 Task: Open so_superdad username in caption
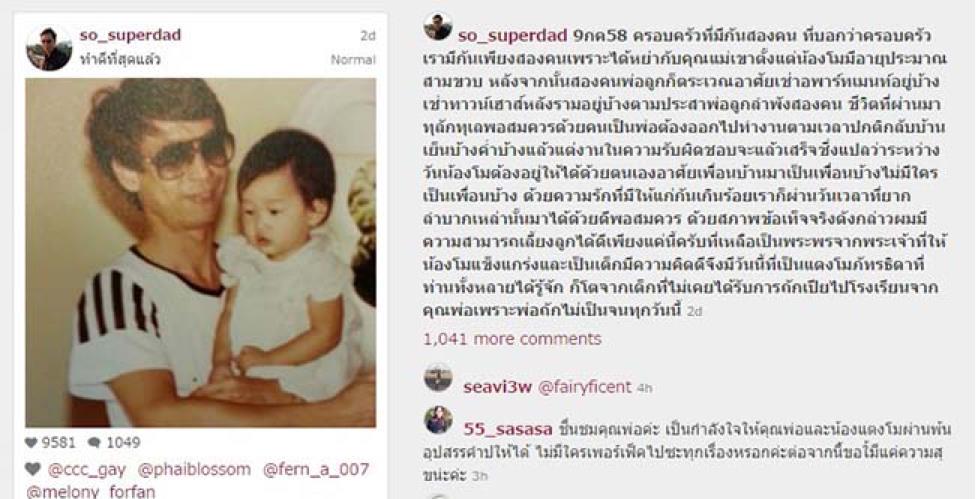[513, 36]
